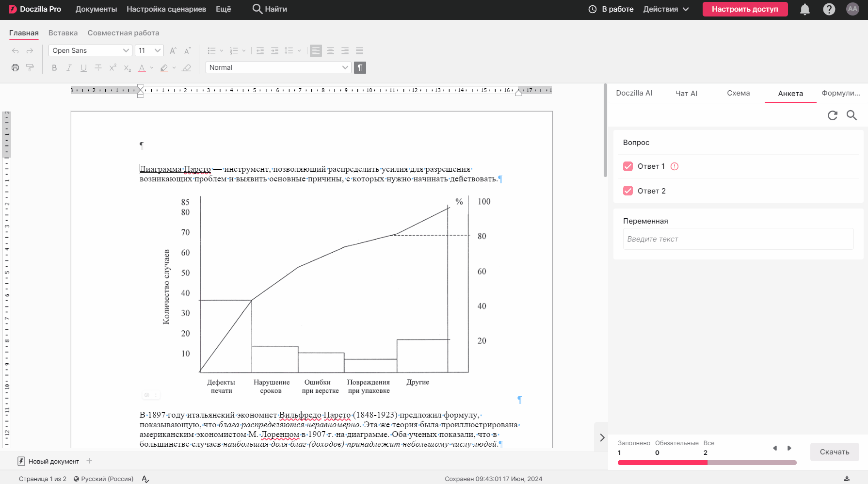Screen dimensions: 868x484
Task: Switch to the Вставка tab
Action: coord(63,33)
